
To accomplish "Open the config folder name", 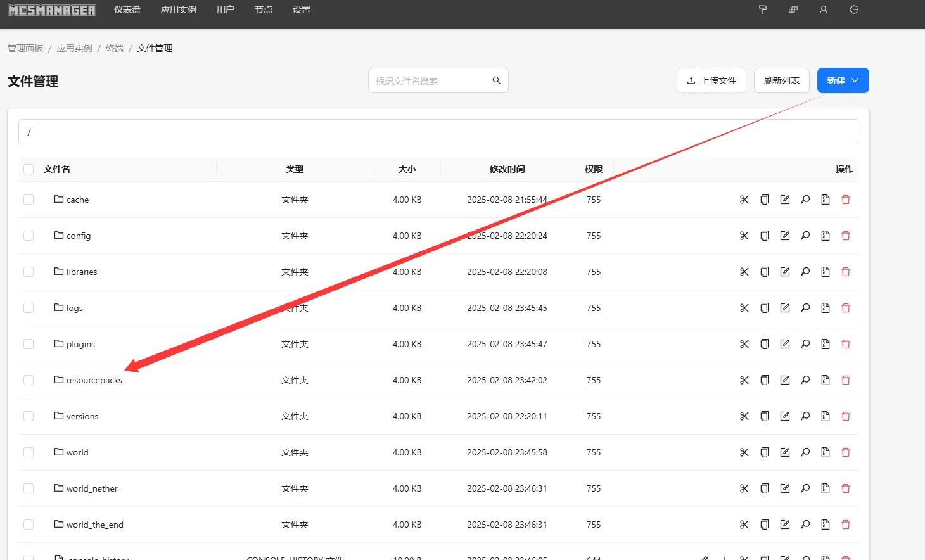I will (x=79, y=236).
